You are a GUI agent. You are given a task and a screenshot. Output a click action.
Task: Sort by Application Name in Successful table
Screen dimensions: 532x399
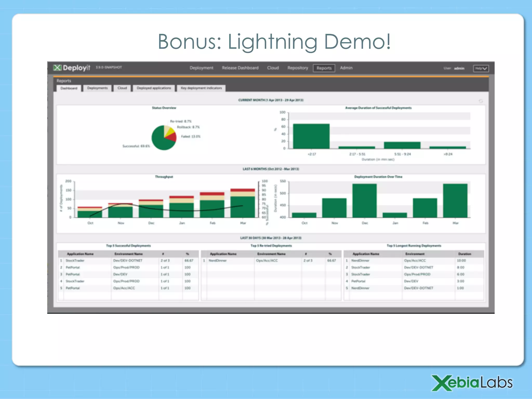pos(80,254)
